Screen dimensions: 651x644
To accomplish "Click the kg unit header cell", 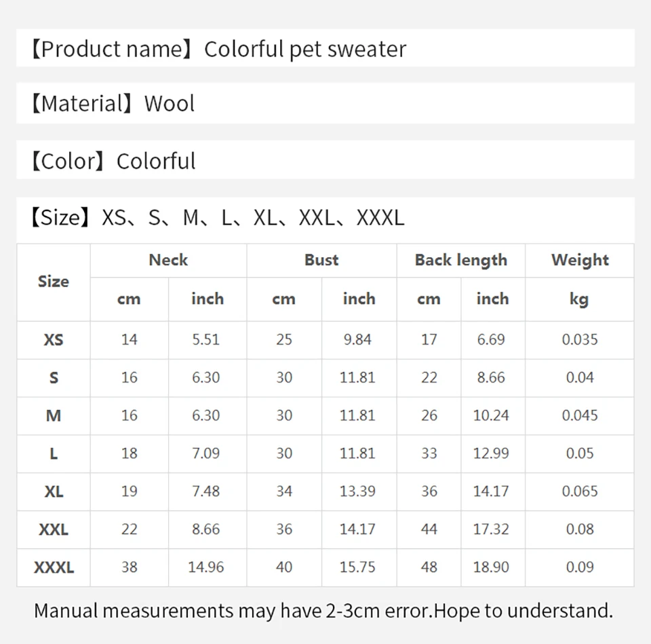I will pyautogui.click(x=579, y=299).
